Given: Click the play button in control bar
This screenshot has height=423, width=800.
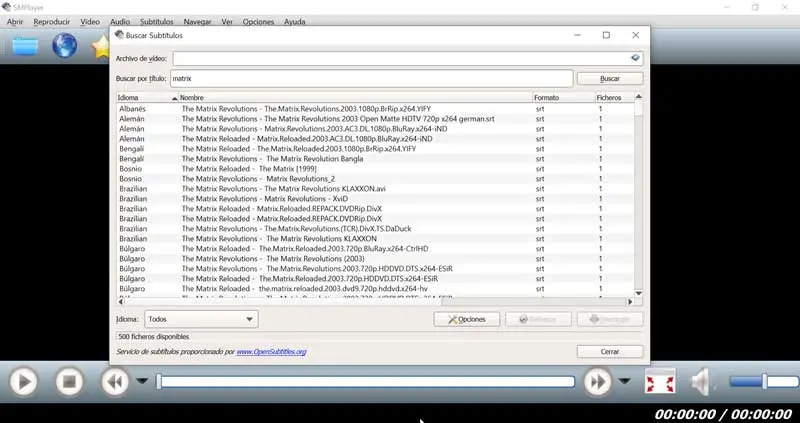Looking at the screenshot, I should [x=23, y=382].
